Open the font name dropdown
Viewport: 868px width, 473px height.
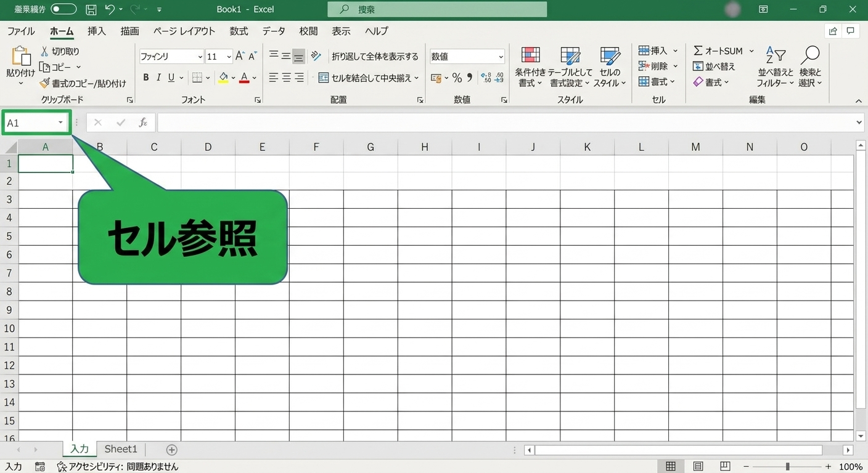200,57
